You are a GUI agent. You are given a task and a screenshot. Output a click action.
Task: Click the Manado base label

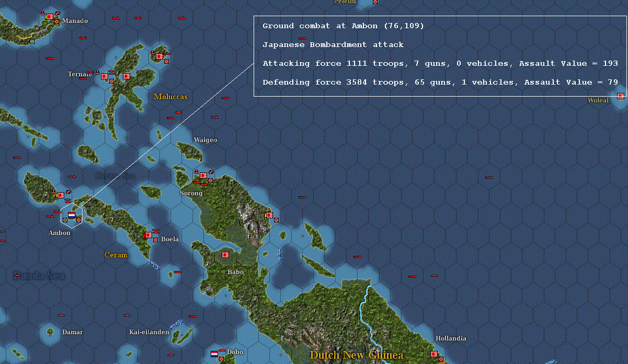pyautogui.click(x=75, y=21)
